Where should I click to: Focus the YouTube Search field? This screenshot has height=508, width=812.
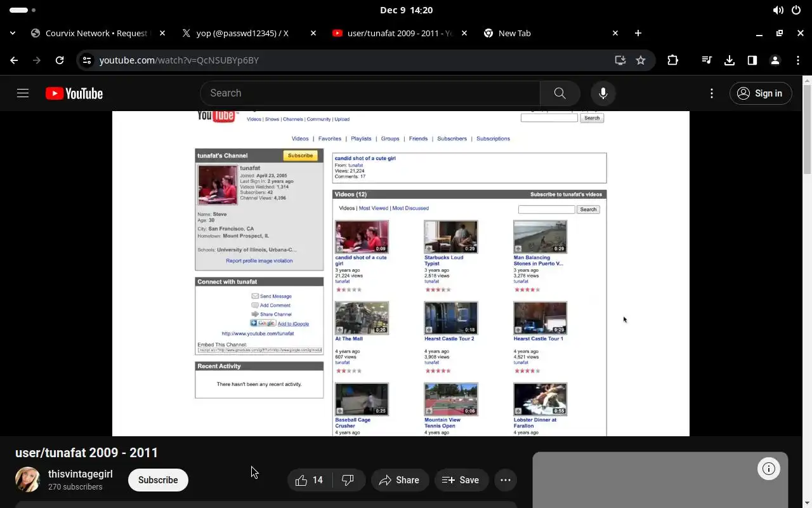click(x=370, y=93)
